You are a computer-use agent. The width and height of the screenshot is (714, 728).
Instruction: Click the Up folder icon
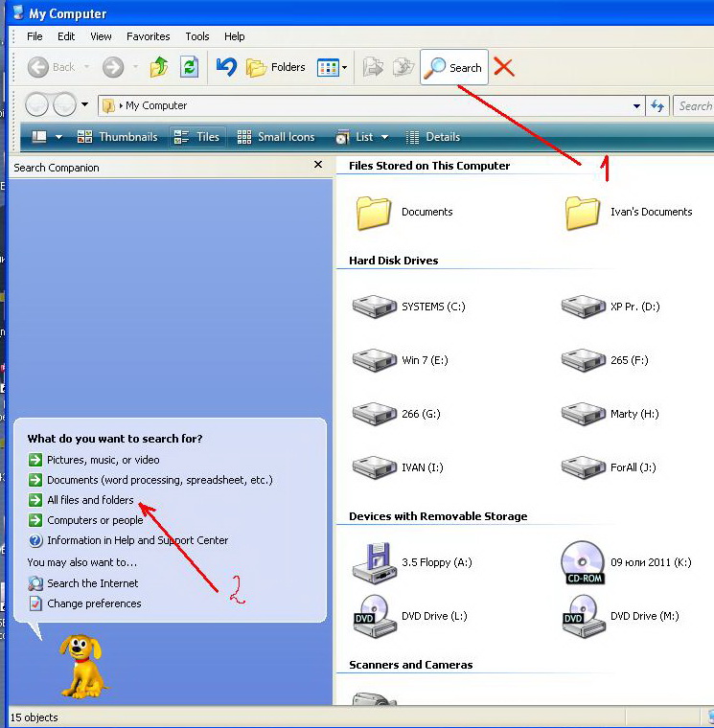click(159, 67)
